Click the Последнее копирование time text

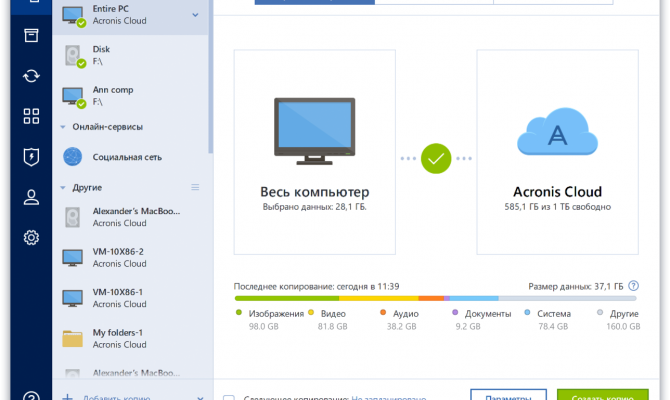tap(317, 286)
